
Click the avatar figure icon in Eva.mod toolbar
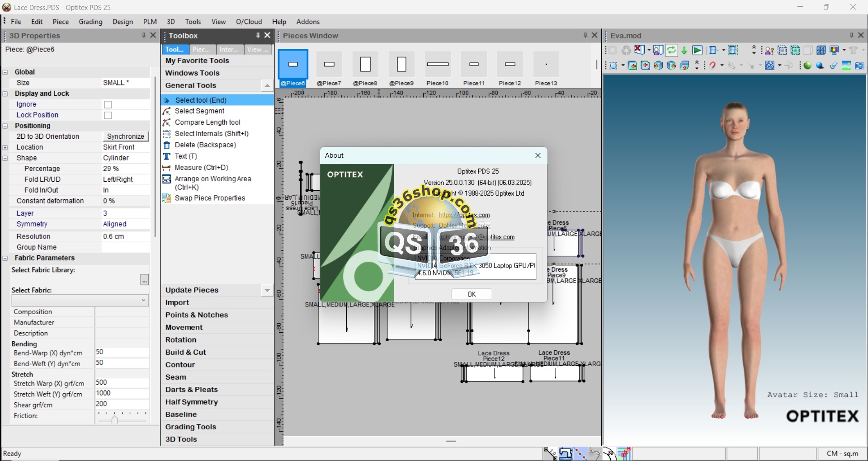658,50
